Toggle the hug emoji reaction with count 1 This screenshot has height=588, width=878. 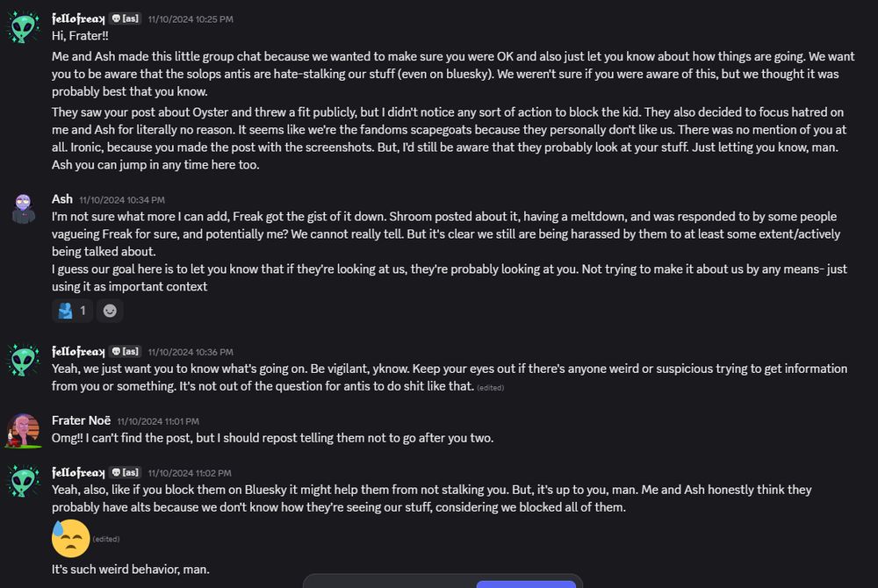72,311
